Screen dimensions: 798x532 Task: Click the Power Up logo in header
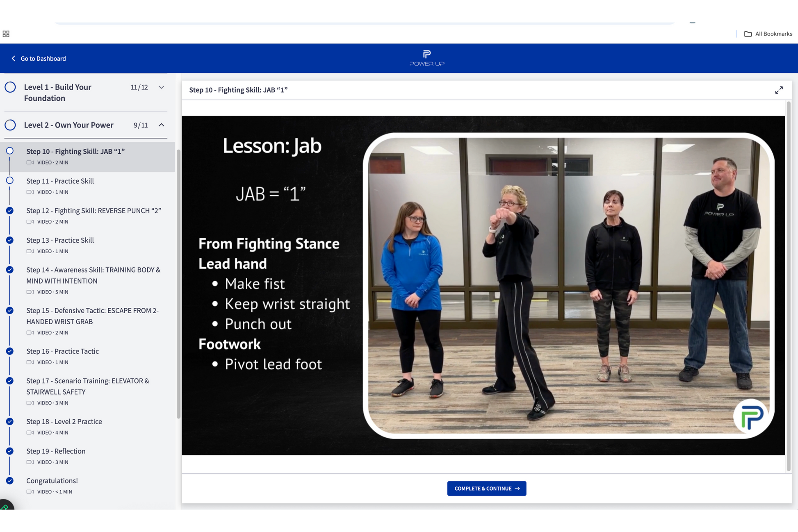pyautogui.click(x=426, y=58)
